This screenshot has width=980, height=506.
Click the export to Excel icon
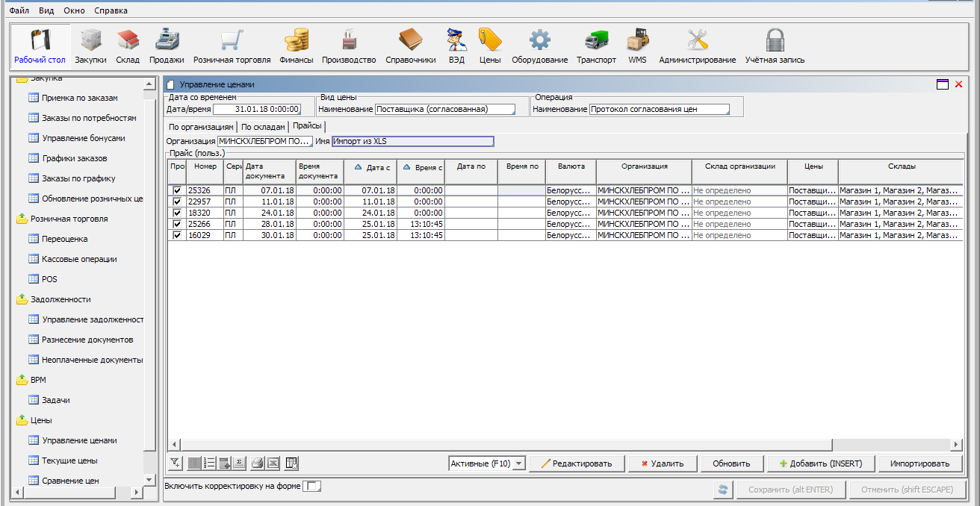273,463
